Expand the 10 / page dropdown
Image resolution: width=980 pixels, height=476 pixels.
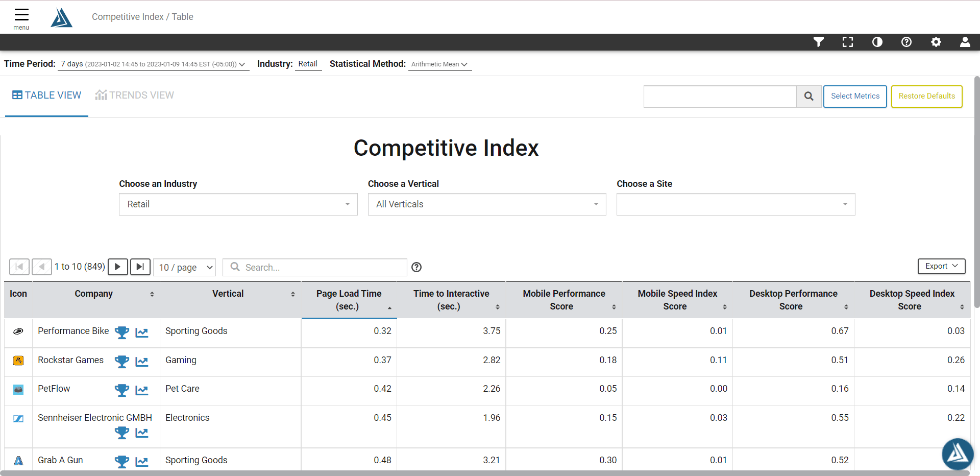point(184,267)
